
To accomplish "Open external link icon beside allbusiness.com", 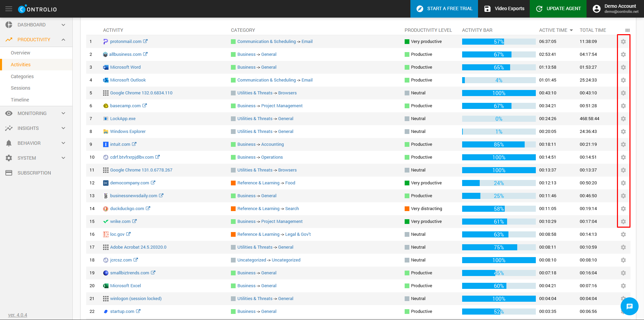I will pyautogui.click(x=145, y=54).
